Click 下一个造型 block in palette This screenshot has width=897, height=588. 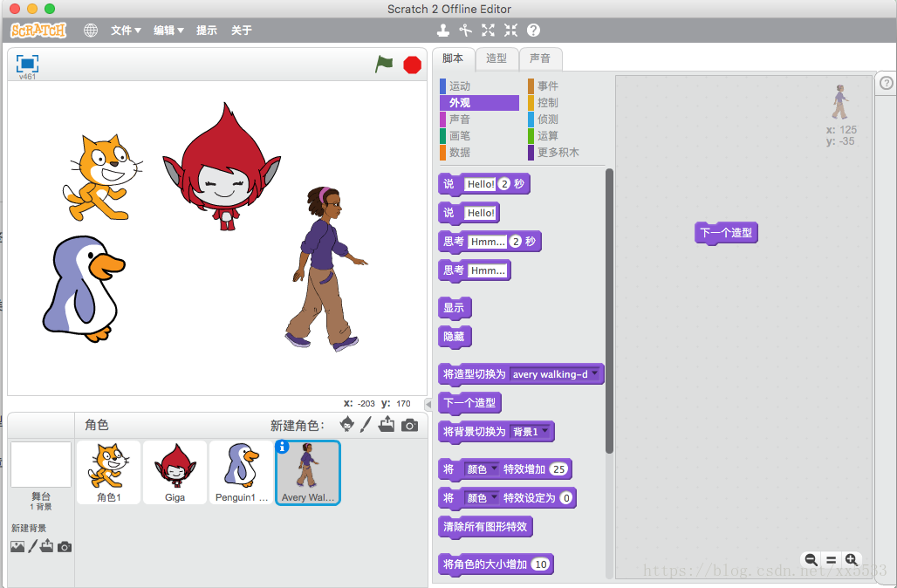[x=469, y=403]
